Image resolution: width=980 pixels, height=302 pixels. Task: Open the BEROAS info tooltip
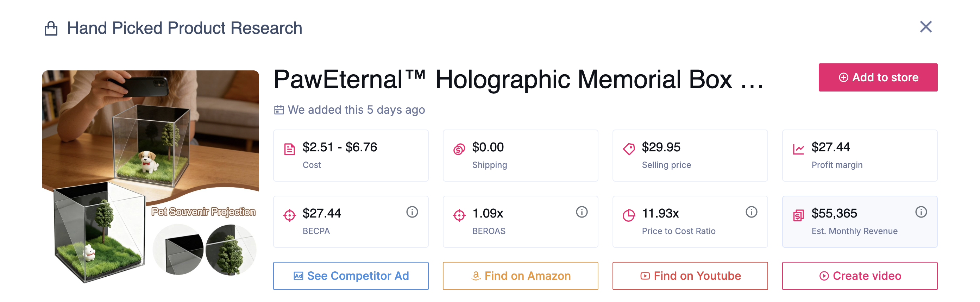[x=583, y=212]
